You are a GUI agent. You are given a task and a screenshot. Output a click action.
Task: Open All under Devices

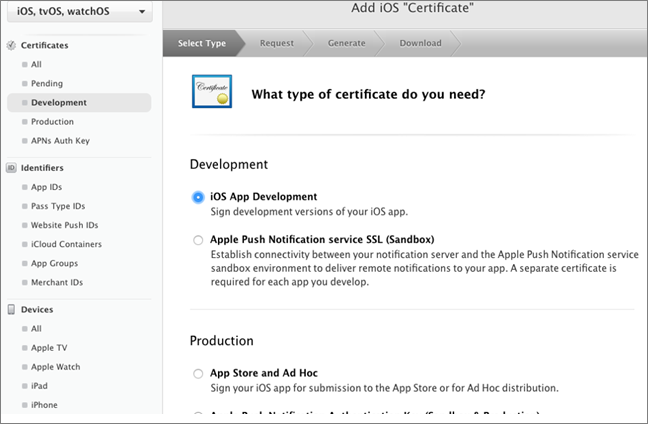36,329
